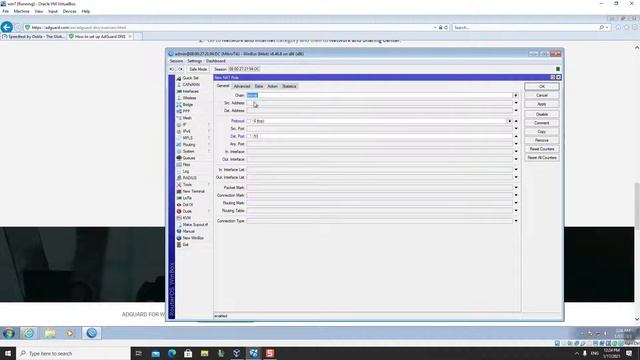Open Microsoft Edge from Windows 10 taskbar

(172, 353)
